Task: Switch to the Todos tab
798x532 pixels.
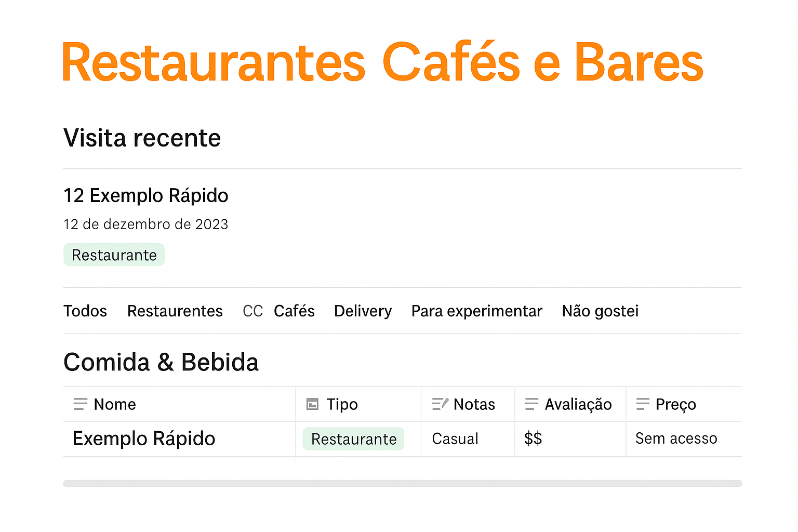Action: (x=85, y=311)
